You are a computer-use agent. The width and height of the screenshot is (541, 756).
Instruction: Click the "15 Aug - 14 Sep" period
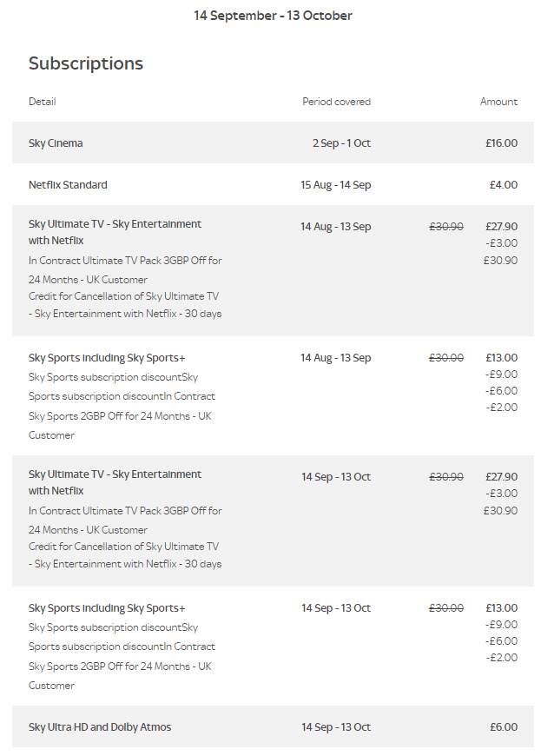pyautogui.click(x=335, y=185)
